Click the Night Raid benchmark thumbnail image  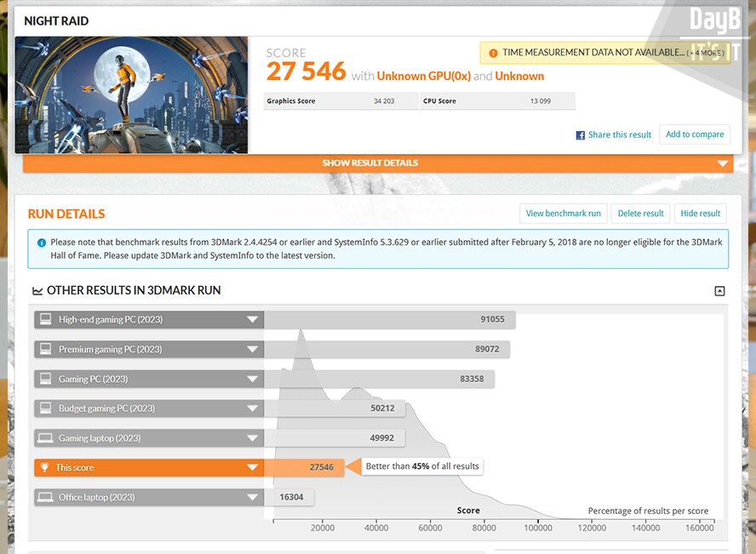point(131,95)
